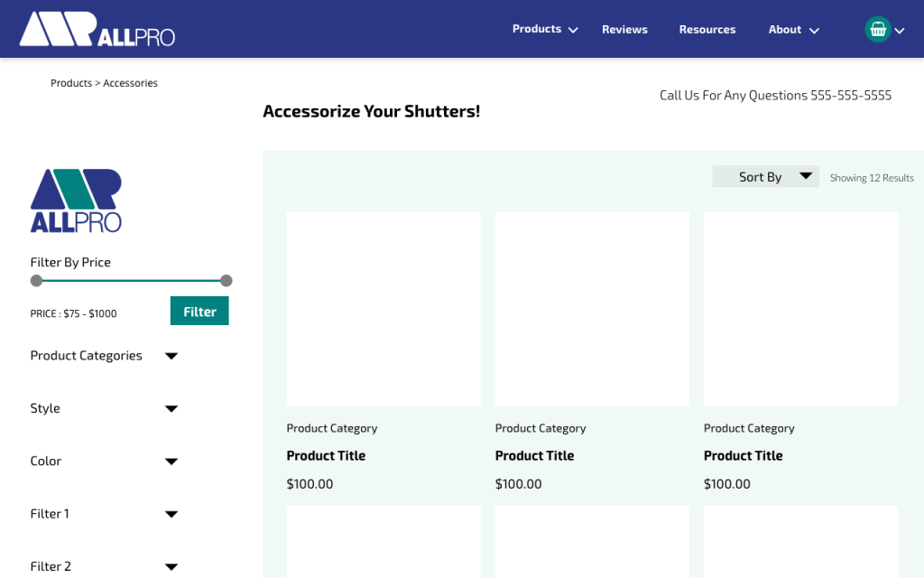Click the third product's Product Title
This screenshot has width=924, height=578.
[743, 456]
